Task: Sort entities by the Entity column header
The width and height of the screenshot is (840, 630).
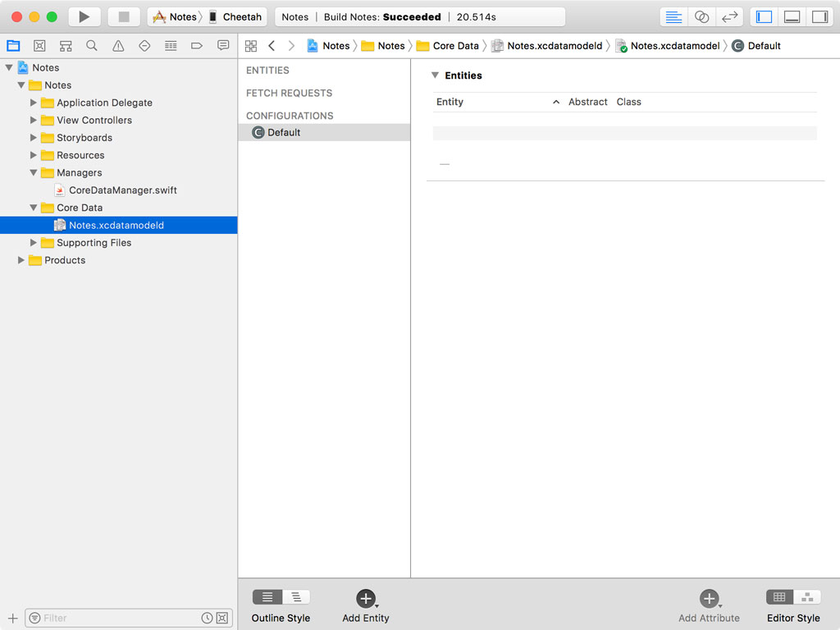Action: pos(450,102)
